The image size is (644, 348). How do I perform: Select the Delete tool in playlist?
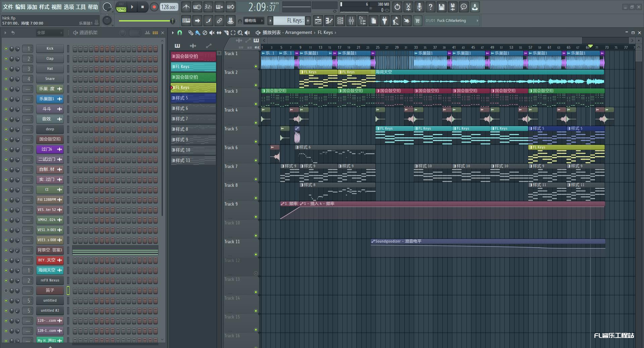[x=205, y=33]
